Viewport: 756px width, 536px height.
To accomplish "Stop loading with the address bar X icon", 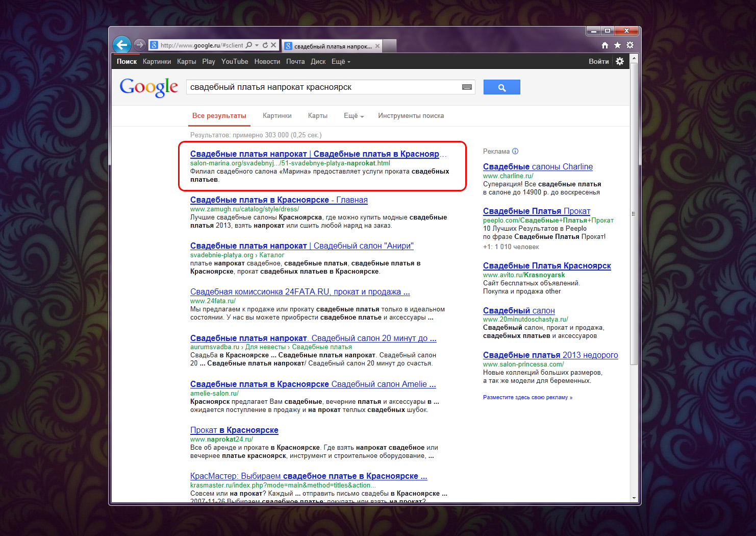I will coord(273,45).
